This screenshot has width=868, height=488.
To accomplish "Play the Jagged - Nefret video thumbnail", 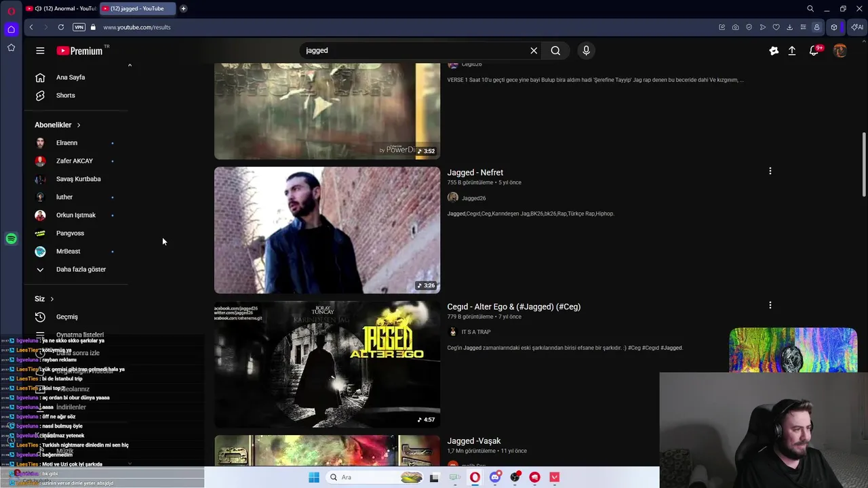I will coord(327,230).
